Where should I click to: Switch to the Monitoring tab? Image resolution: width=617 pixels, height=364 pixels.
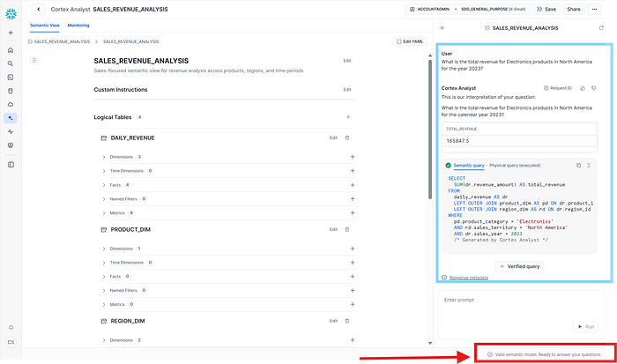click(78, 26)
